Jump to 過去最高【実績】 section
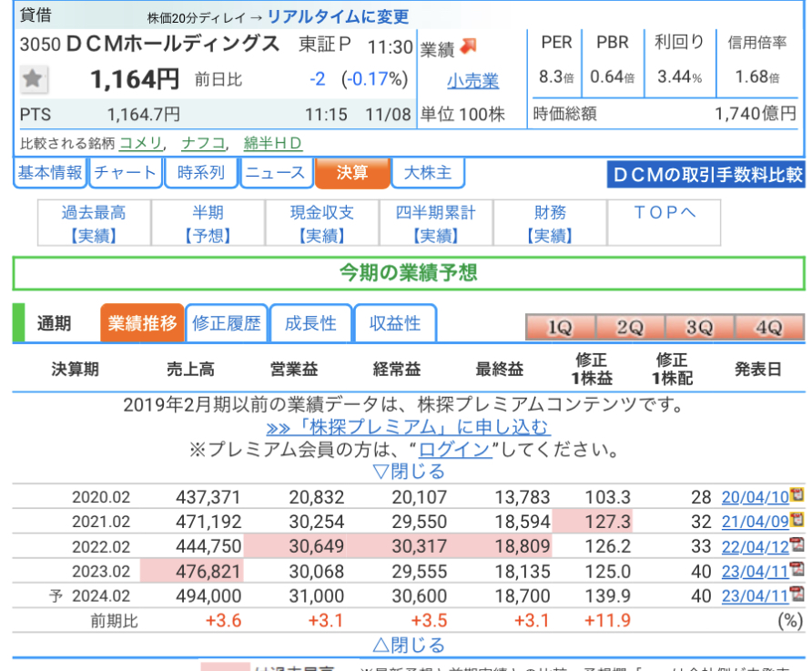This screenshot has width=812, height=671. [95, 223]
